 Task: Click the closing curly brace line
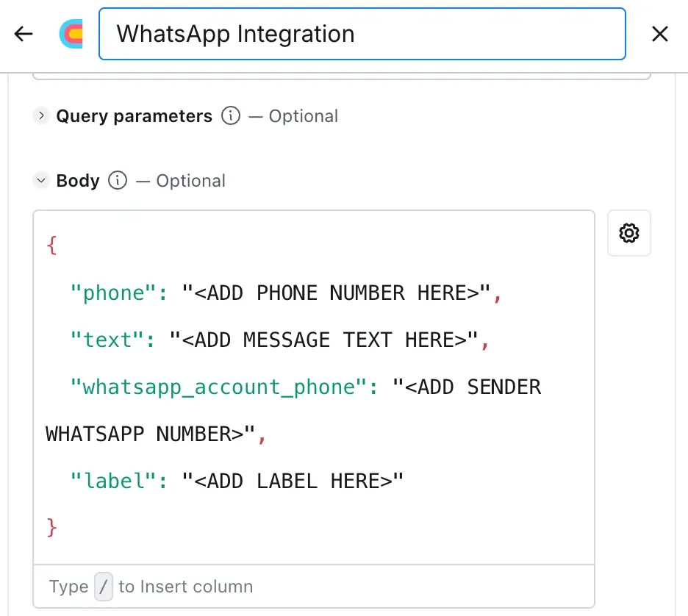click(51, 528)
